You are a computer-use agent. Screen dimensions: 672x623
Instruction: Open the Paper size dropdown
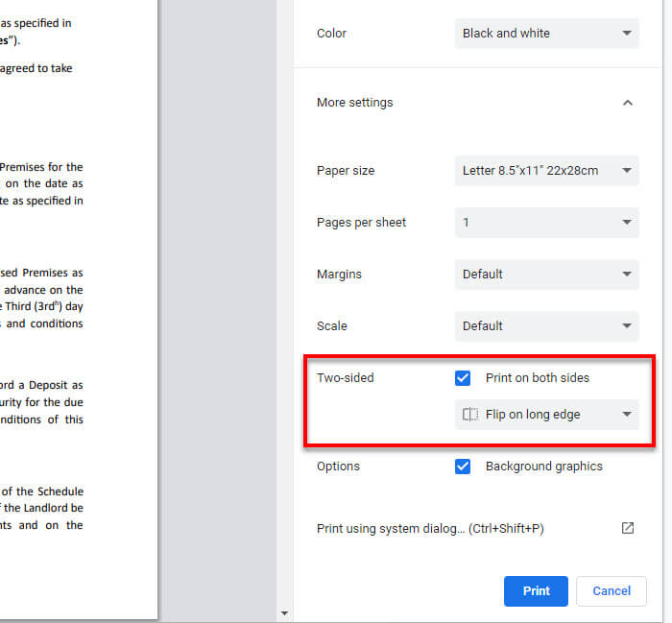coord(546,171)
